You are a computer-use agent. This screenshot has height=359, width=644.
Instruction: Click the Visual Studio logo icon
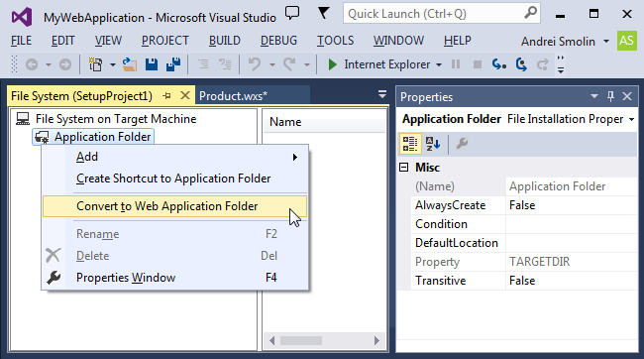tap(22, 17)
